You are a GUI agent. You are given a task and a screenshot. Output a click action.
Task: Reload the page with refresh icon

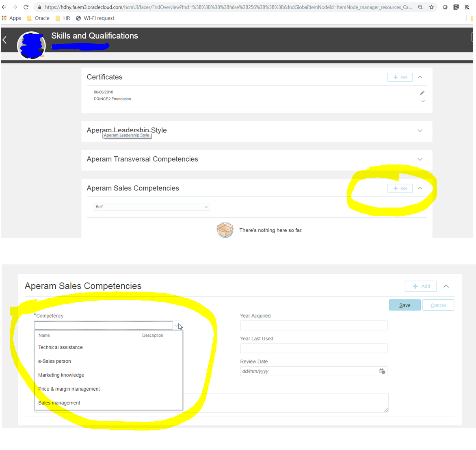[x=26, y=7]
